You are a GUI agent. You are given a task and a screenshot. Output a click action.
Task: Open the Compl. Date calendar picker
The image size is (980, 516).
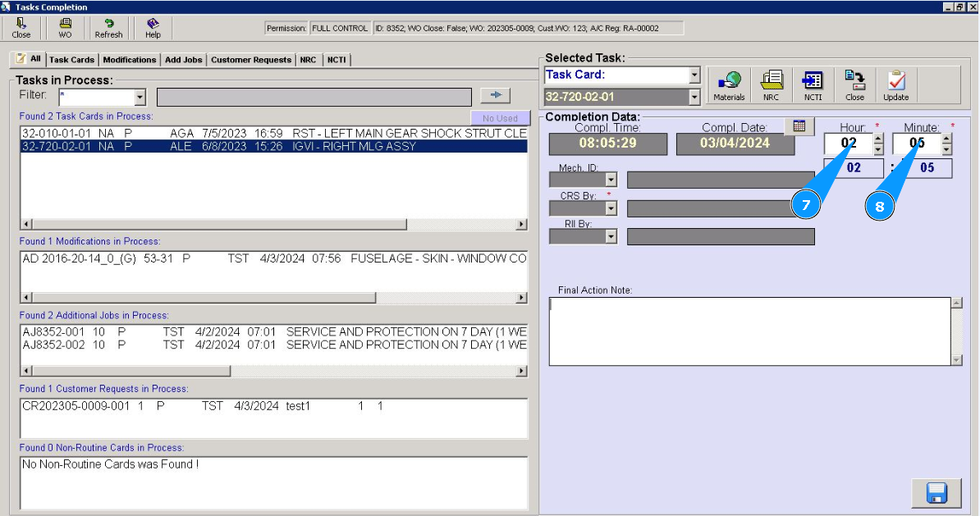pyautogui.click(x=799, y=126)
